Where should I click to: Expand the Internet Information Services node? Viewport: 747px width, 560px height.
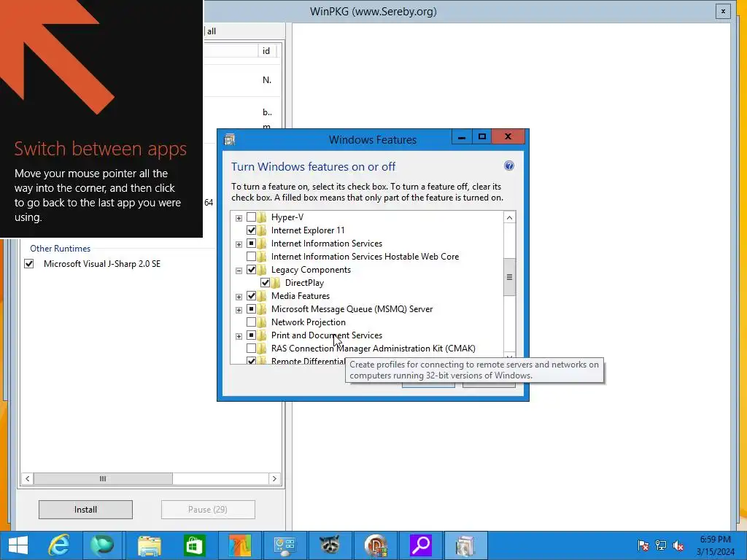point(239,244)
